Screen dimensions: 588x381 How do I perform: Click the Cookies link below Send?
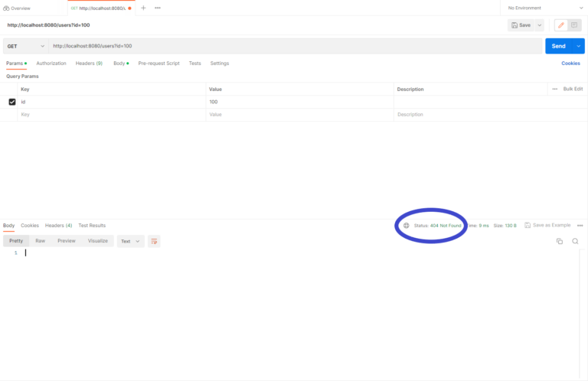[x=570, y=63]
